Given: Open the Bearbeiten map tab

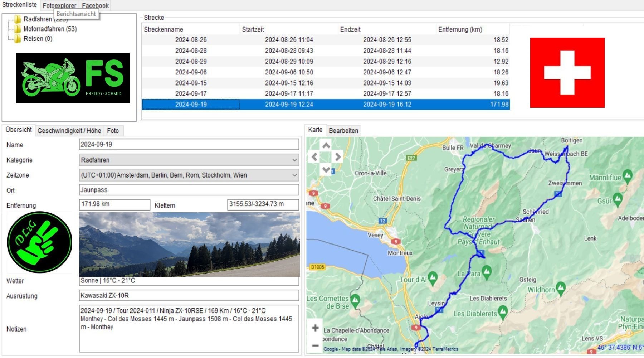Looking at the screenshot, I should [x=343, y=131].
